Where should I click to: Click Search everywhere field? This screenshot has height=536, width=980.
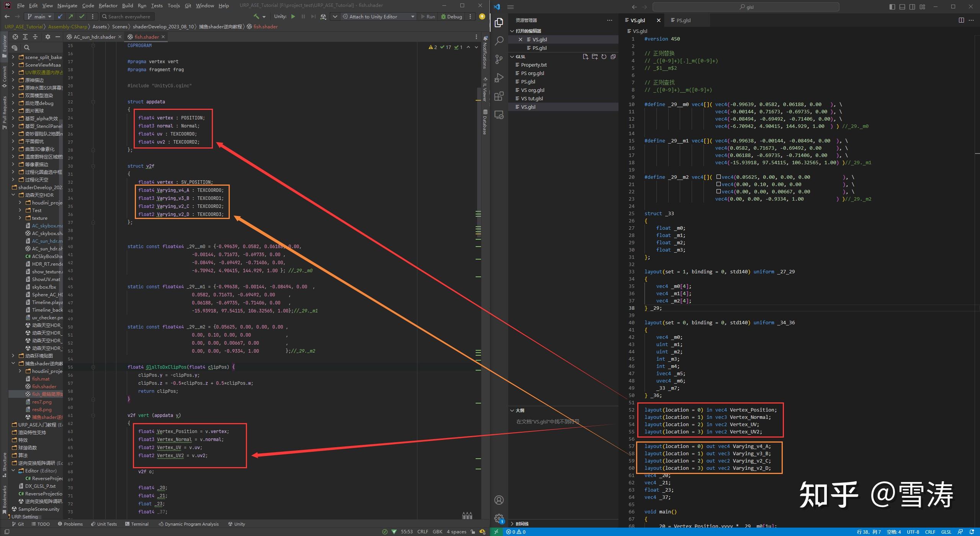pos(128,16)
